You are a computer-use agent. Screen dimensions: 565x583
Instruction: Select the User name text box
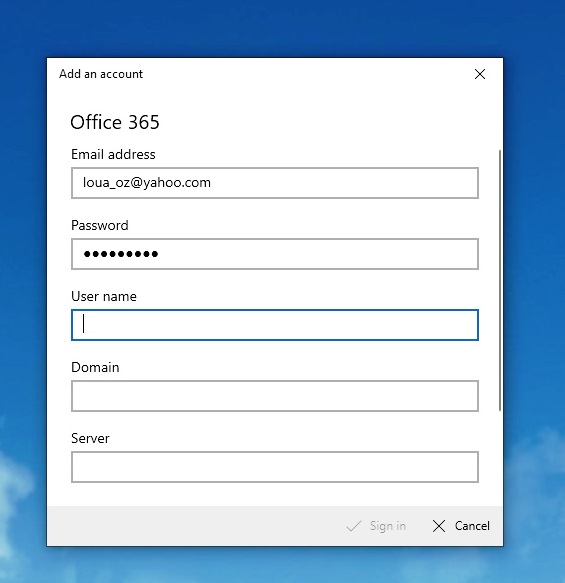point(275,325)
